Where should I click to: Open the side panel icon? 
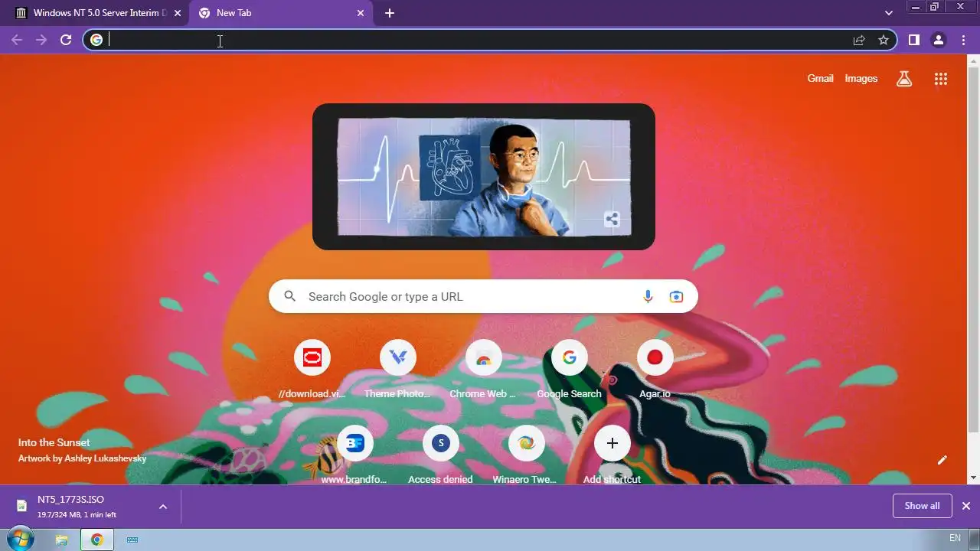tap(913, 40)
